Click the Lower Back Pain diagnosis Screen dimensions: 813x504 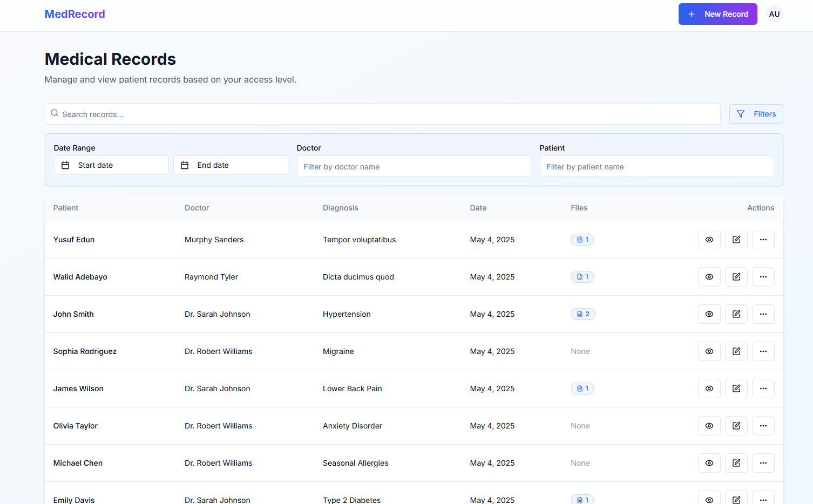(353, 389)
